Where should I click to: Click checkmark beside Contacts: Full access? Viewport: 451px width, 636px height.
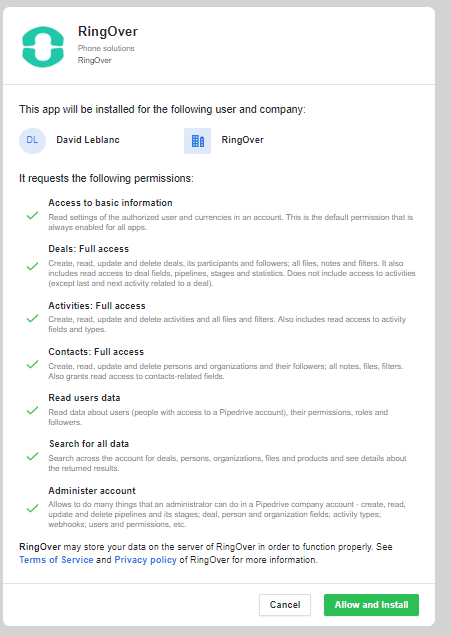pos(32,364)
